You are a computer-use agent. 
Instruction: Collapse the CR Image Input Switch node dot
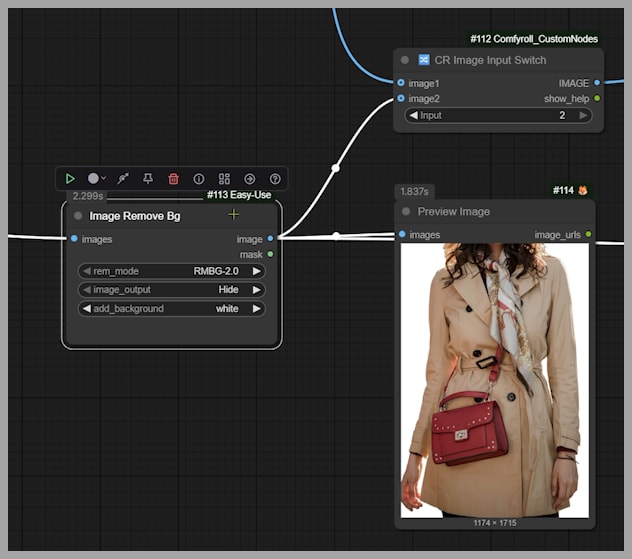(405, 60)
